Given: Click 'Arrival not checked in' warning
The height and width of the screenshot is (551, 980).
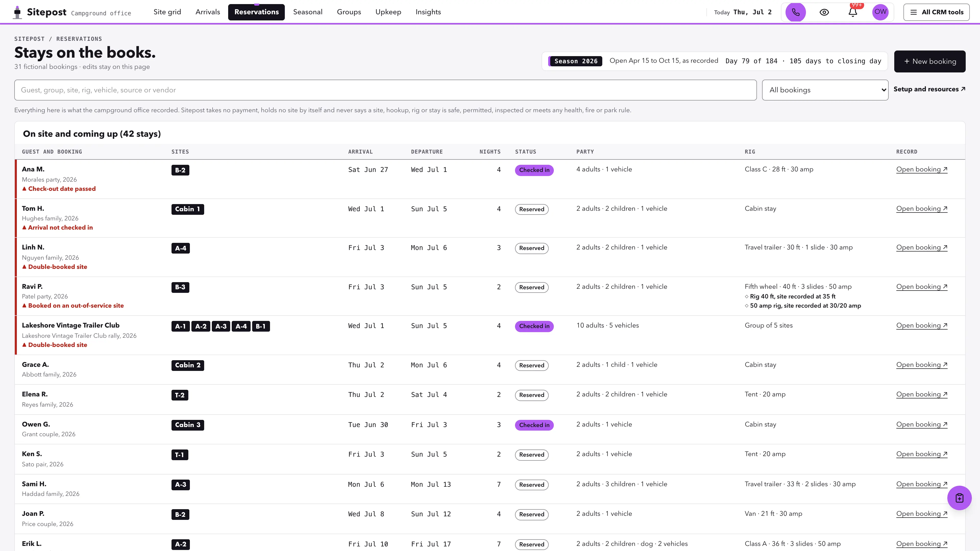Looking at the screenshot, I should pyautogui.click(x=57, y=227).
